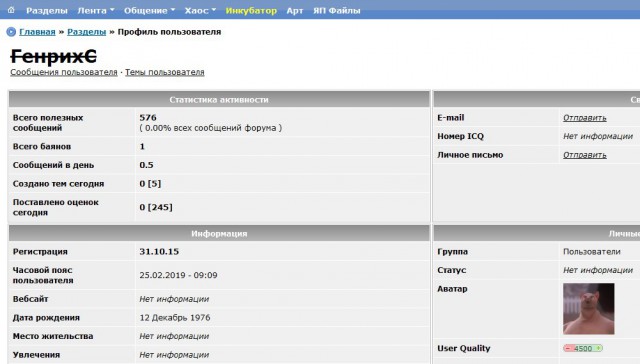This screenshot has width=640, height=364.
Task: Click the registration date 31.10.15
Action: [x=159, y=251]
